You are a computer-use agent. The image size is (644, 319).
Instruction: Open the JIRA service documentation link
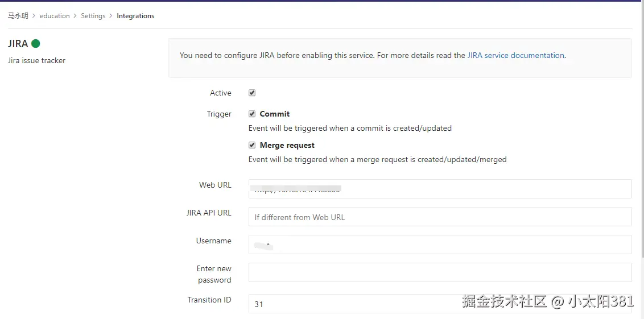(515, 55)
